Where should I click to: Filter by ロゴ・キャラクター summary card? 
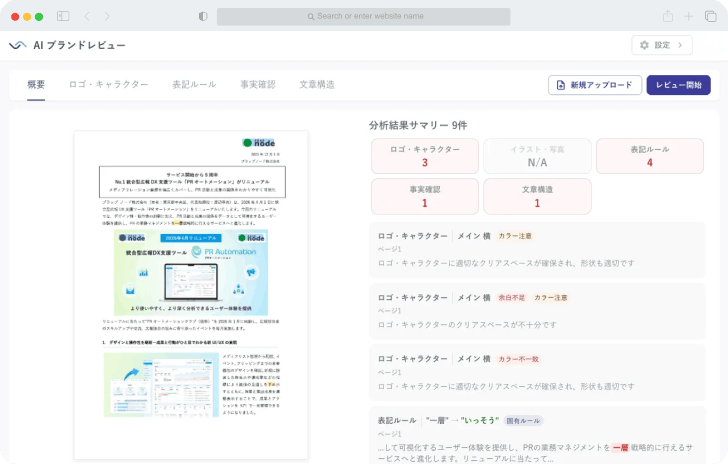point(425,156)
